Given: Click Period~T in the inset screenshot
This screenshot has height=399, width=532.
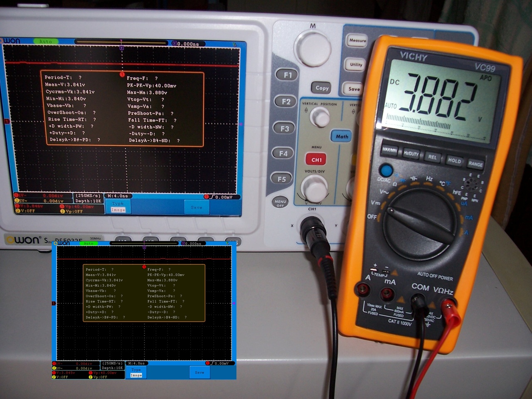Looking at the screenshot, I should 96,269.
